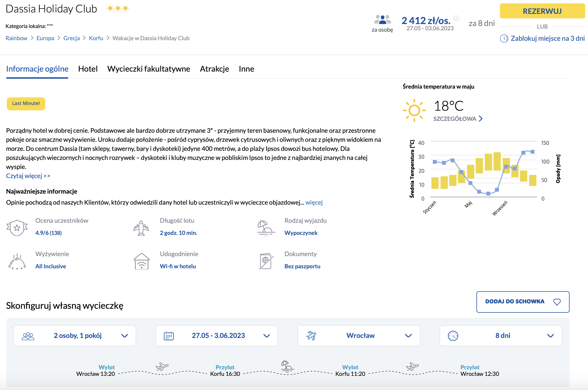Switch to the Hotel tab
Viewport: 588px width, 390px height.
[x=88, y=69]
